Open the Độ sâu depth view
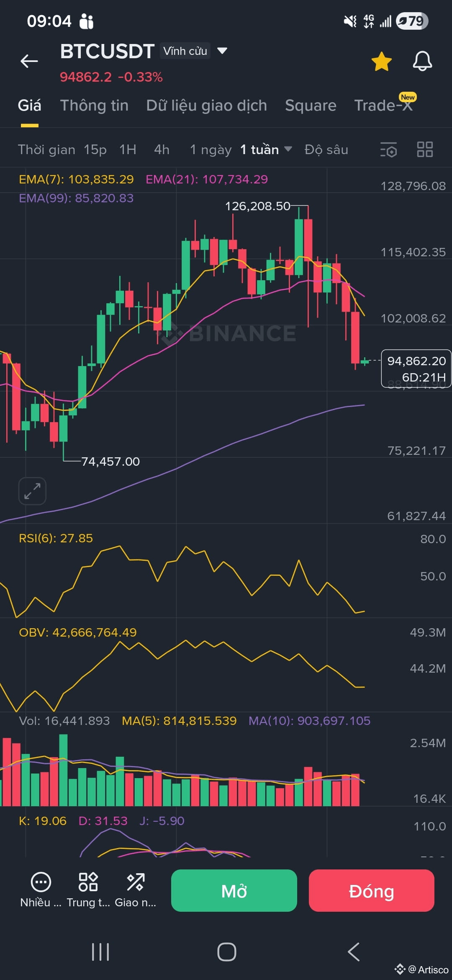Image resolution: width=452 pixels, height=980 pixels. coord(326,150)
